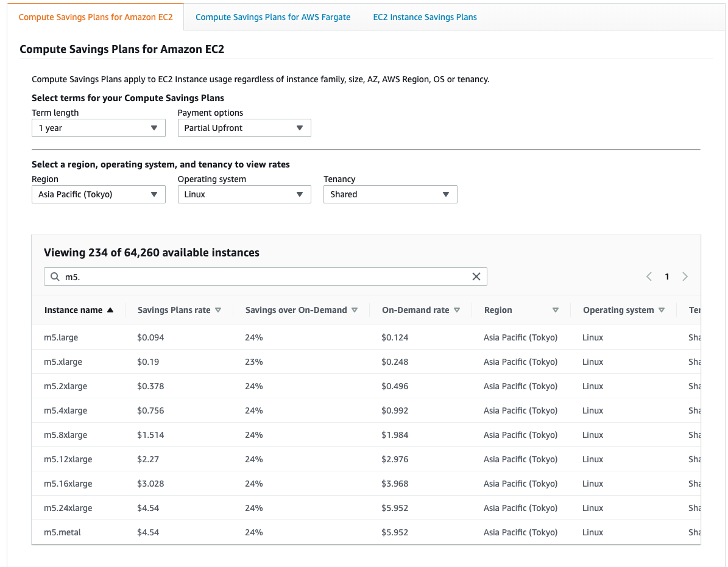Select Compute Savings Plans for Amazon EC2 tab

pyautogui.click(x=96, y=17)
